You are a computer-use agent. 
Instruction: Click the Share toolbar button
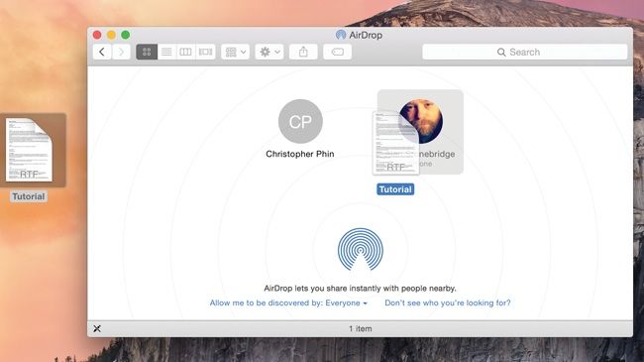pos(303,52)
